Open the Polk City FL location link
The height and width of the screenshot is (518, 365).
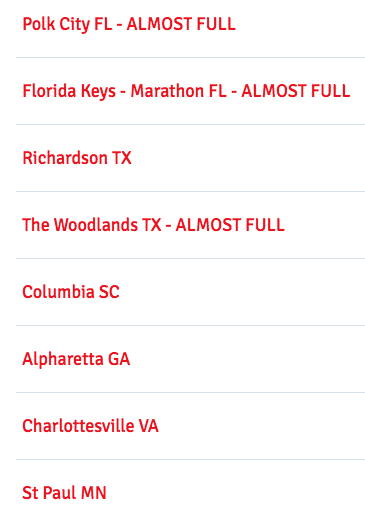click(x=129, y=24)
